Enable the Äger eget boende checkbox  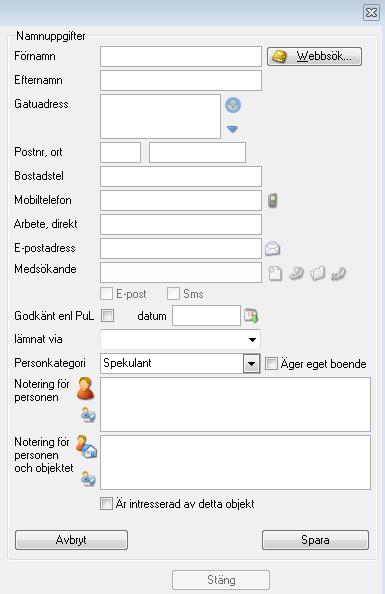271,364
